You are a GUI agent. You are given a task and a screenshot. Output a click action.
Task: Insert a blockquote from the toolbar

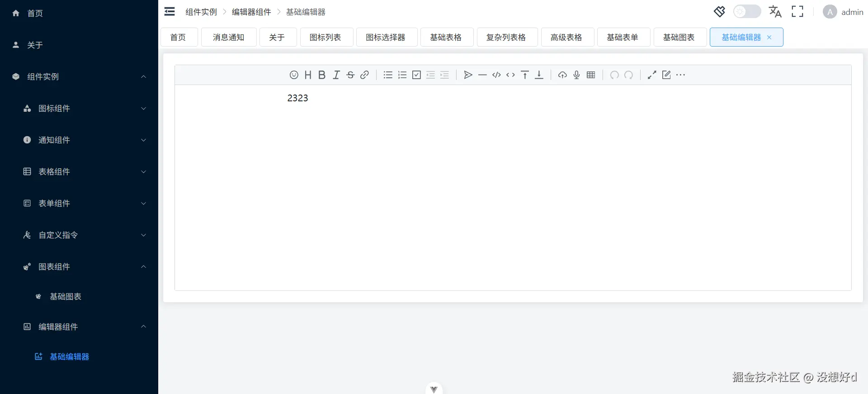(468, 75)
